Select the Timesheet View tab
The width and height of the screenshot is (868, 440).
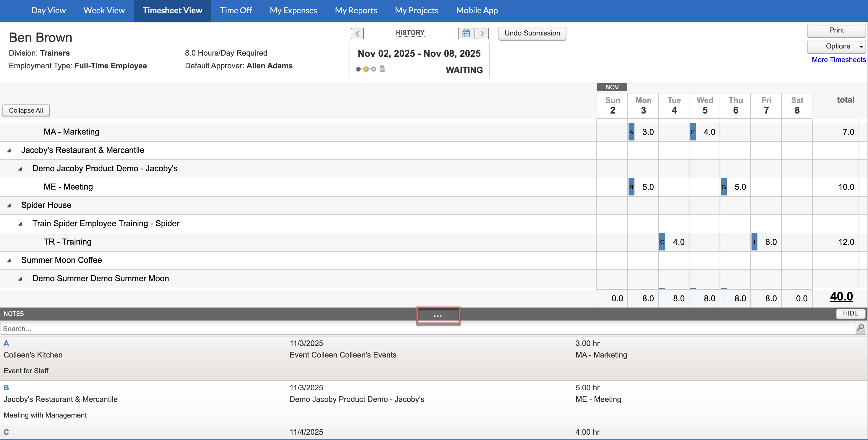click(x=172, y=10)
